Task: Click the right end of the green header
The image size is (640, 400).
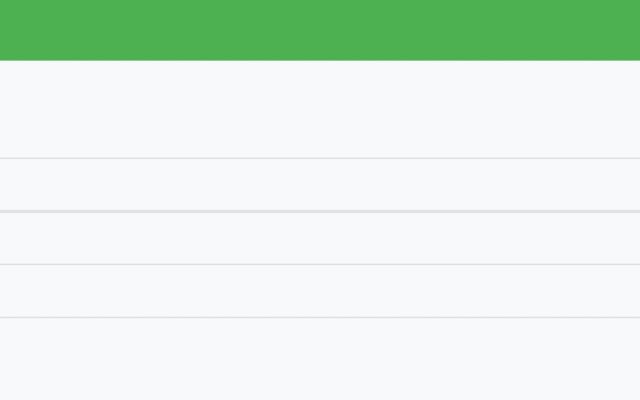Action: [x=620, y=30]
